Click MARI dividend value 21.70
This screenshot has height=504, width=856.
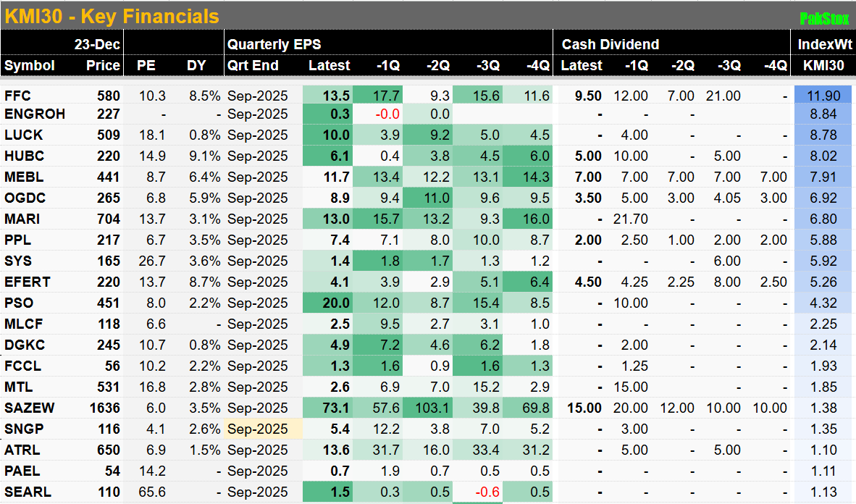coord(631,219)
